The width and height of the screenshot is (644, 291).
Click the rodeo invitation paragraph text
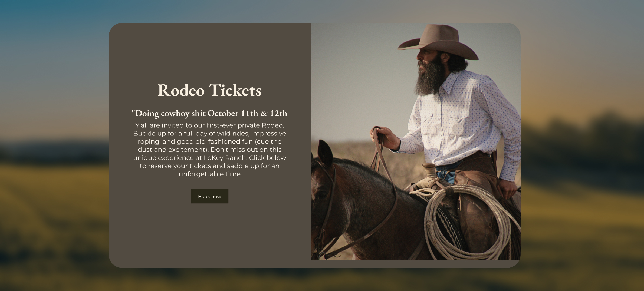[x=209, y=150]
